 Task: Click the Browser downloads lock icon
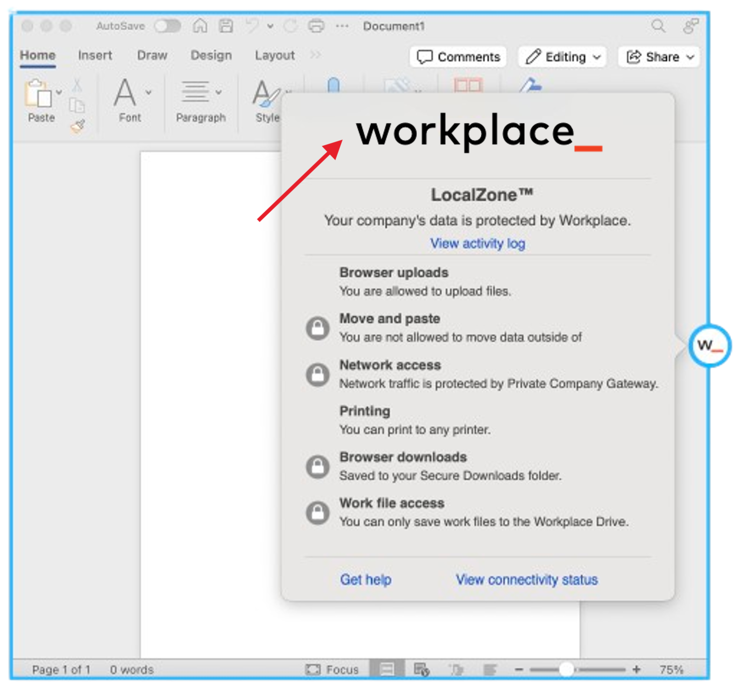click(x=318, y=467)
